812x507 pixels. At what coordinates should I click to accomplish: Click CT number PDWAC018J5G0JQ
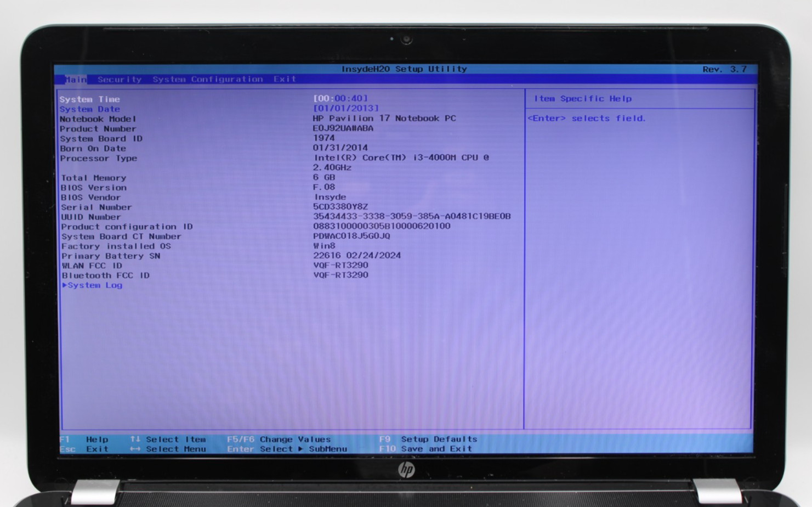(x=351, y=236)
